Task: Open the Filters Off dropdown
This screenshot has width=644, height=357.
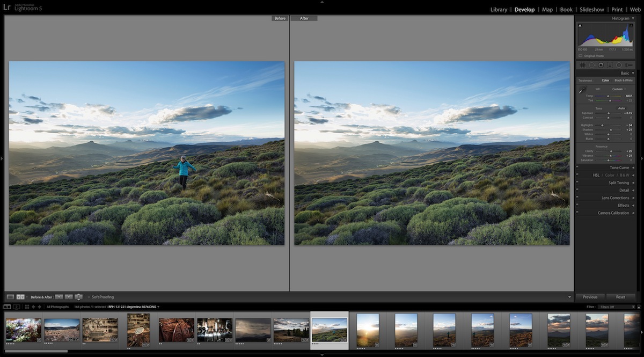Action: click(618, 307)
